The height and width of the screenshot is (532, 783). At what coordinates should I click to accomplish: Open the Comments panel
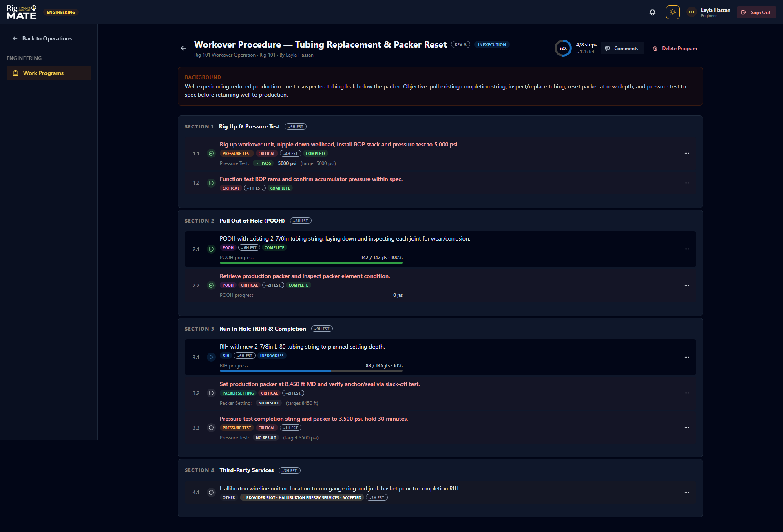pos(622,48)
